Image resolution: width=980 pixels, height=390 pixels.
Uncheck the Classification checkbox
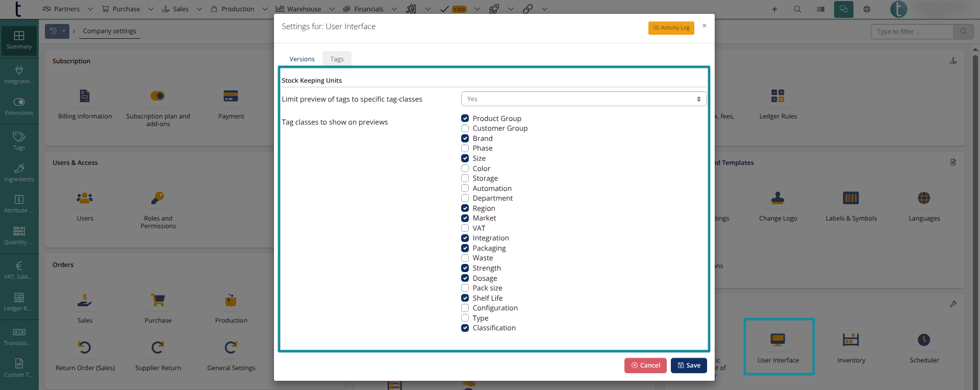[x=465, y=328]
